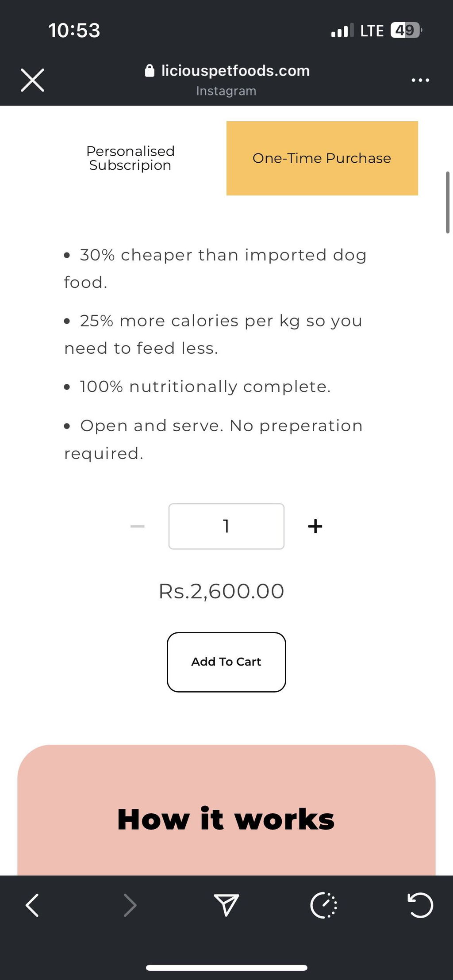Tap the browser forward arrow
This screenshot has height=980, width=453.
click(x=130, y=905)
